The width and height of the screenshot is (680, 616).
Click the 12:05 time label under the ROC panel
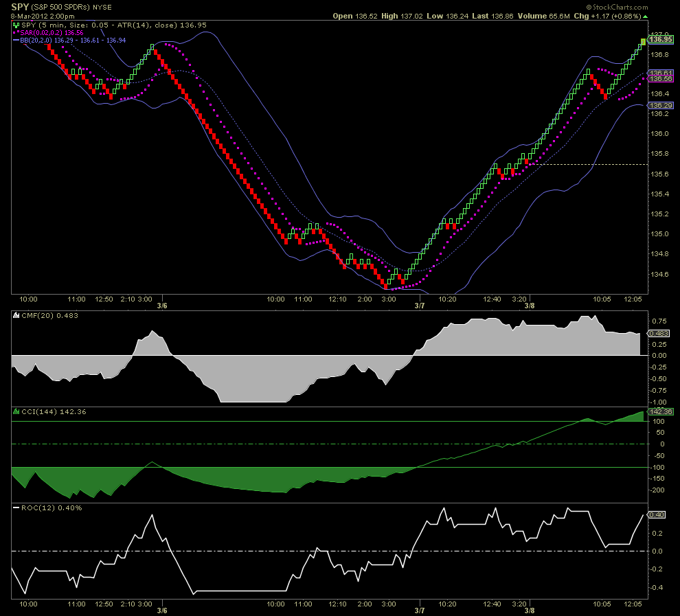633,604
